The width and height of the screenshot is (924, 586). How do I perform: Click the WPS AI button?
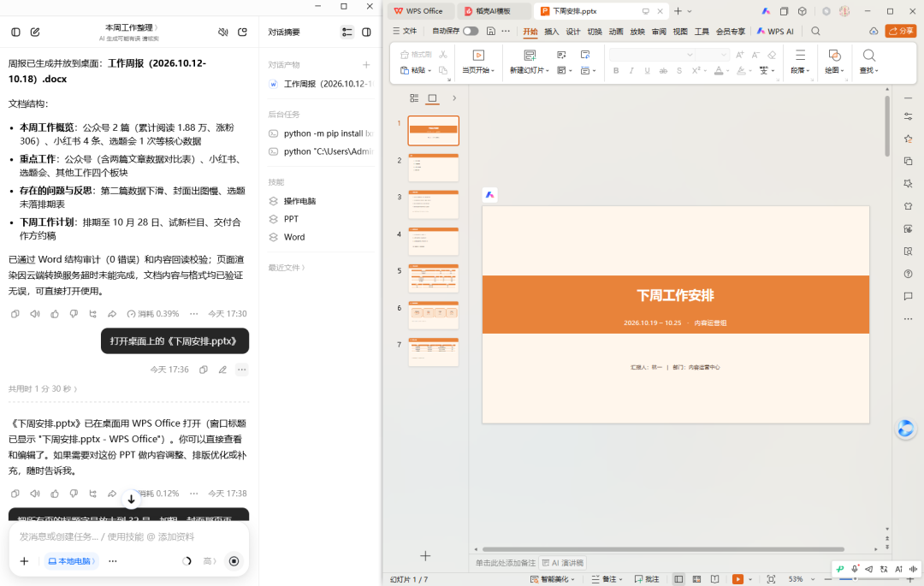point(775,31)
